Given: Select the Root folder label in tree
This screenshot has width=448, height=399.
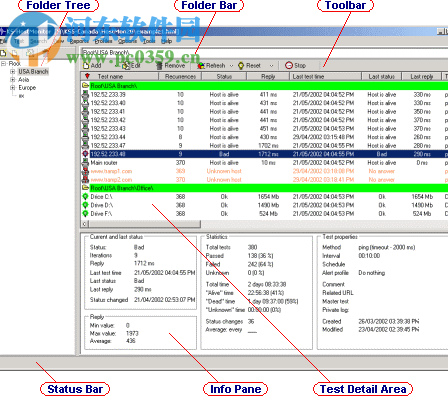Looking at the screenshot, I should [15, 63].
